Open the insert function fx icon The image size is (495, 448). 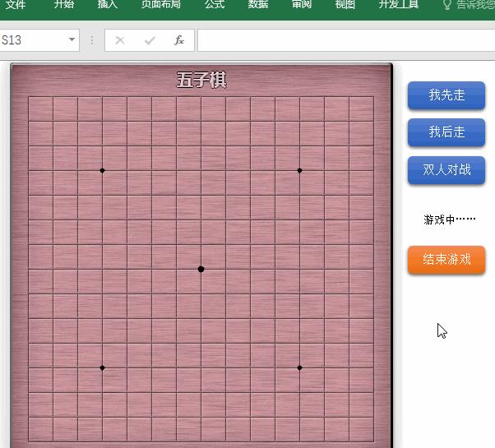point(179,40)
